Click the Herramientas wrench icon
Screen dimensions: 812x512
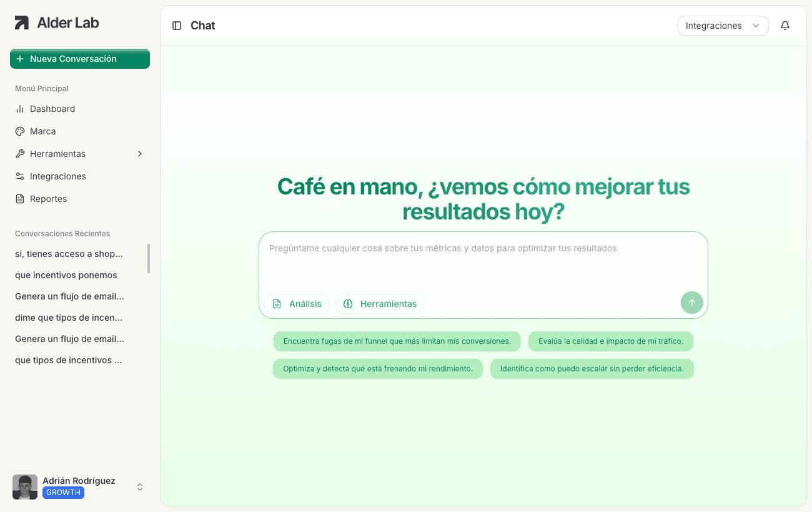[21, 154]
